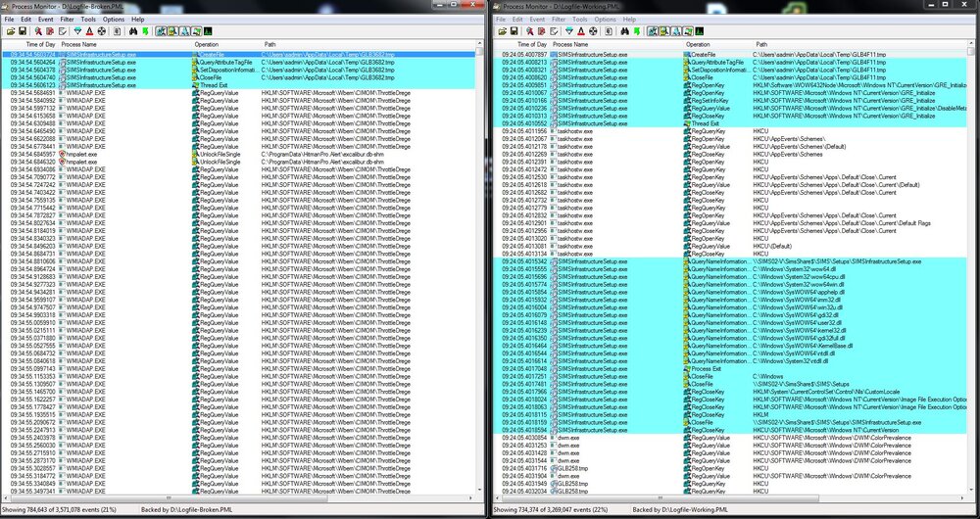Screen dimensions: 980x519
Task: Toggle Show File System Activity, Logfile-Working window
Action: (x=663, y=31)
